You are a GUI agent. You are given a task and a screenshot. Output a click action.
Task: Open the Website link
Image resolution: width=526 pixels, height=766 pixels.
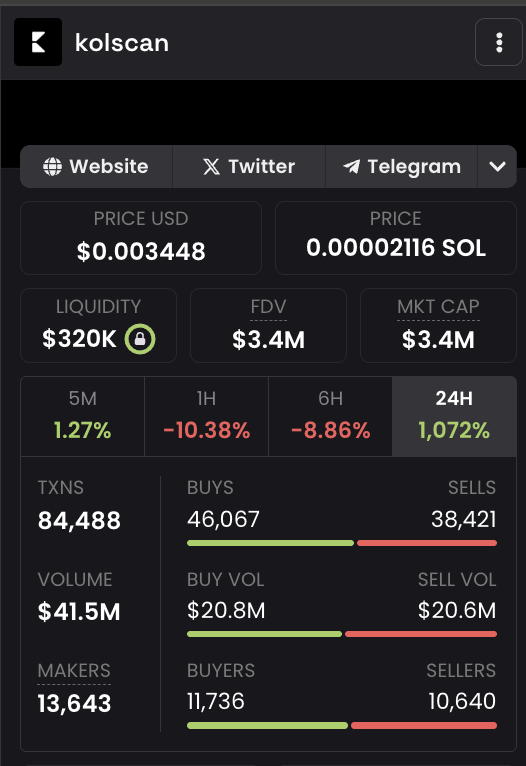tap(96, 167)
